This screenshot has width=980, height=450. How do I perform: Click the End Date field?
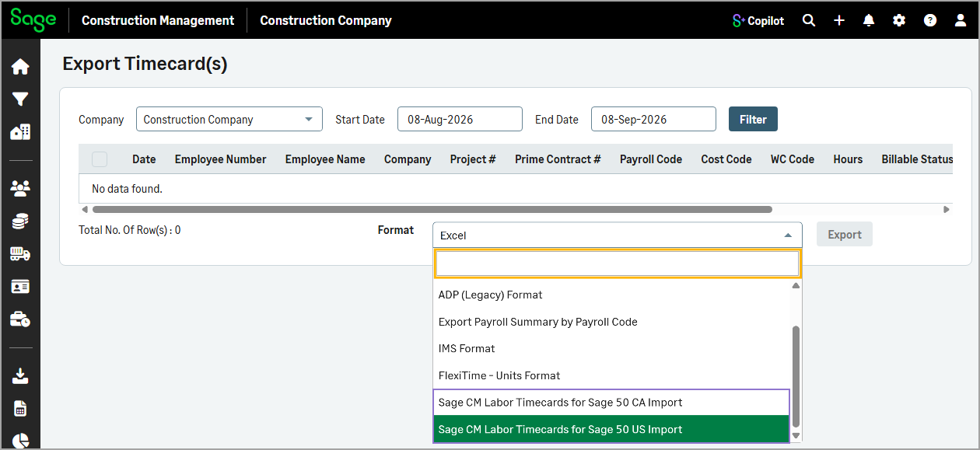653,120
